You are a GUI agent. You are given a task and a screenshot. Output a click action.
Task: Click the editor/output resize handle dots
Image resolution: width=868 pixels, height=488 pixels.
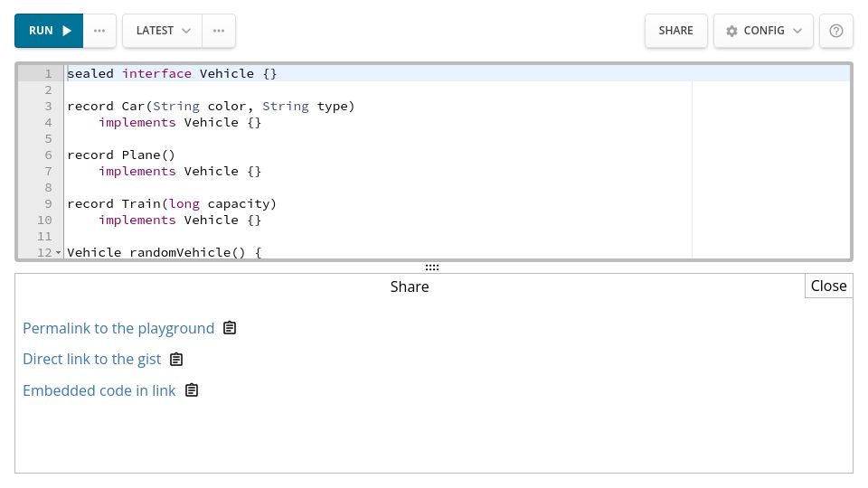(x=432, y=267)
